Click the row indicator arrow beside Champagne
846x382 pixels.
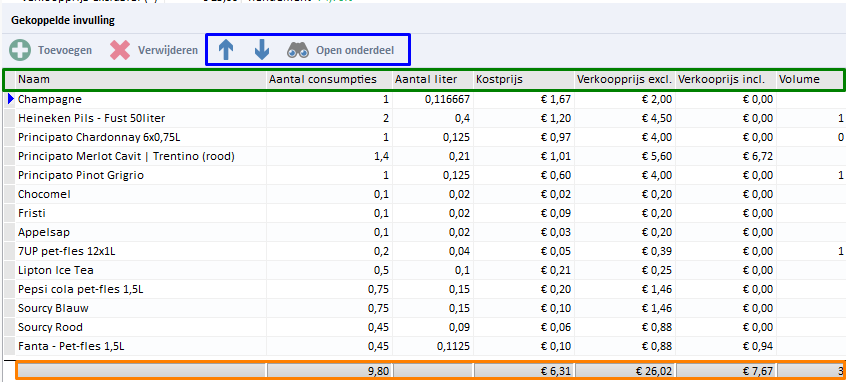coord(10,99)
